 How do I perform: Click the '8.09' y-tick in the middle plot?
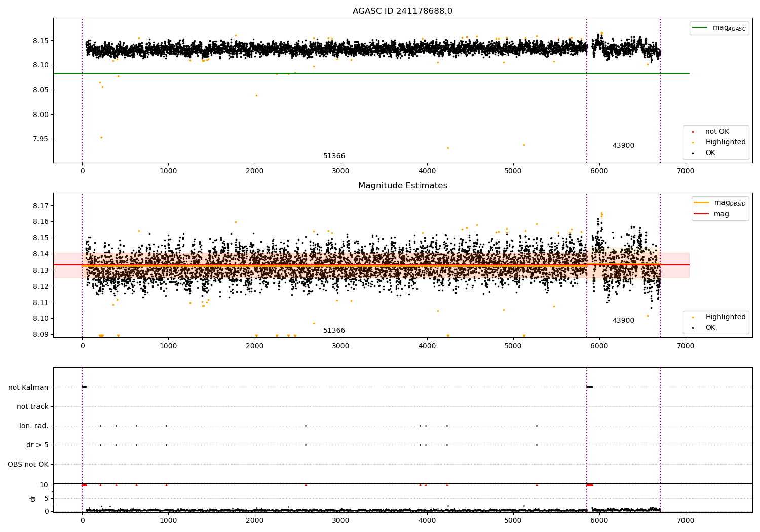(x=41, y=335)
